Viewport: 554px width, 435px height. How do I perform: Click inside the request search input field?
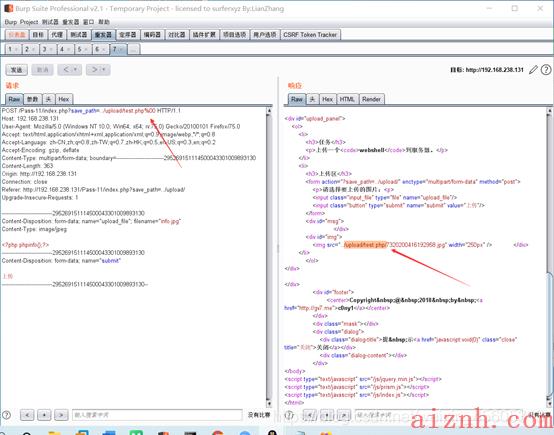click(x=157, y=415)
